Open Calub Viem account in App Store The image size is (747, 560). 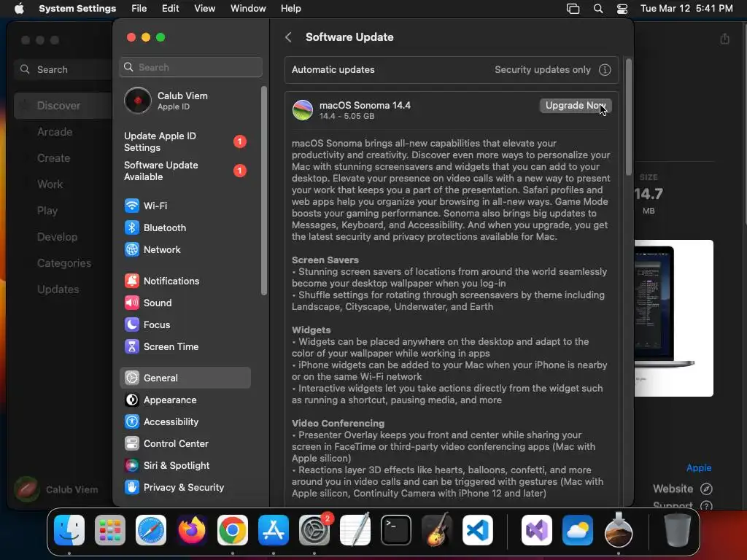pyautogui.click(x=57, y=489)
